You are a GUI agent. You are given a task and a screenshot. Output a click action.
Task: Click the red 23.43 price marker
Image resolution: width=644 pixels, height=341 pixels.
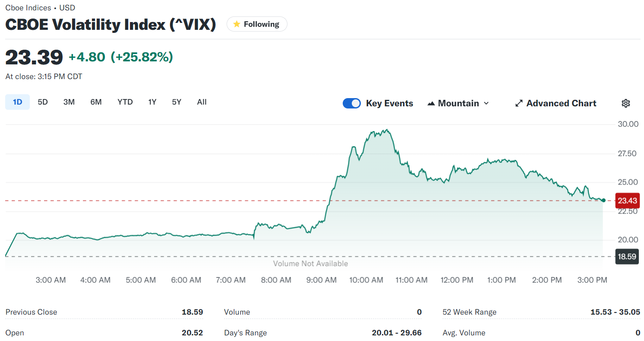(x=627, y=201)
